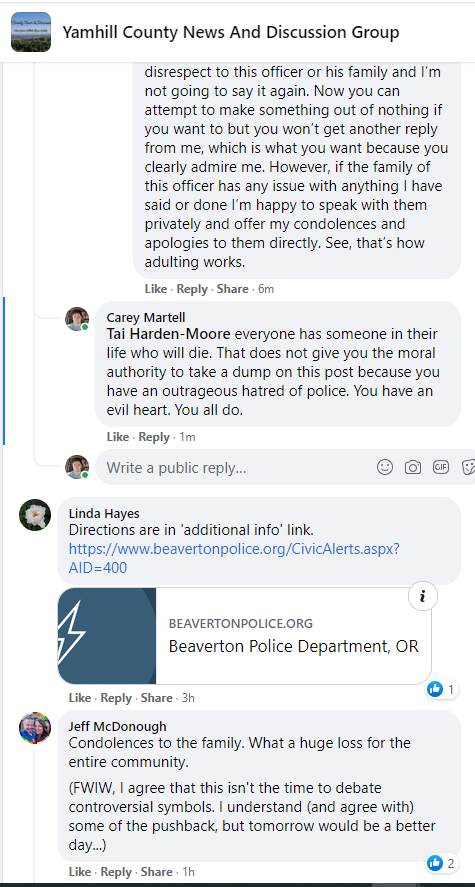Click the info icon on Beaverton link preview
The height and width of the screenshot is (887, 475).
[x=423, y=596]
